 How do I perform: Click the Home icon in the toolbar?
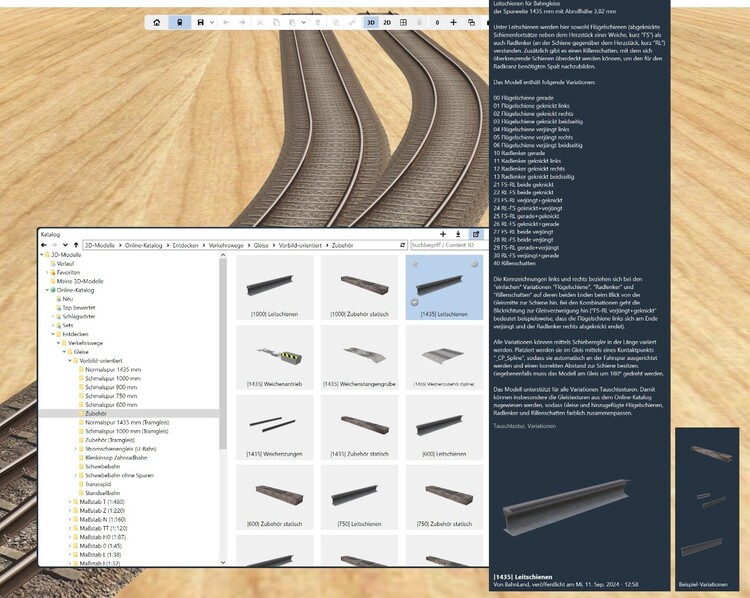pos(156,21)
